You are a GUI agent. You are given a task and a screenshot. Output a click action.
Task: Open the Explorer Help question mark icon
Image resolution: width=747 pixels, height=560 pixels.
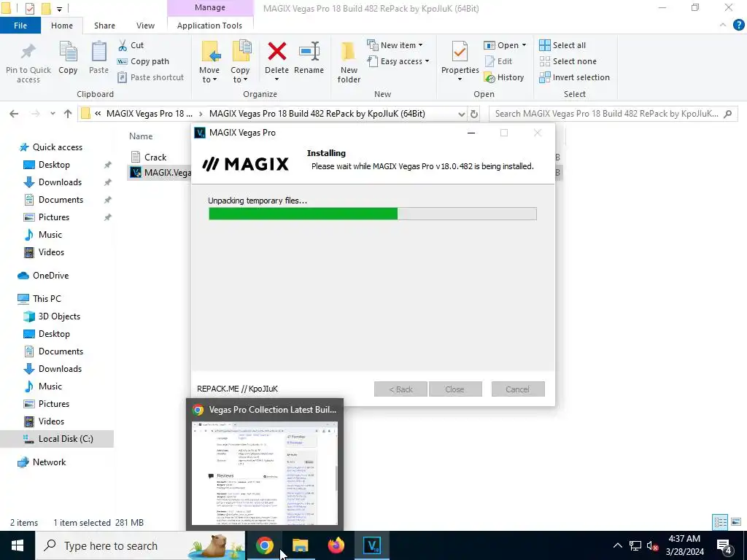738,26
